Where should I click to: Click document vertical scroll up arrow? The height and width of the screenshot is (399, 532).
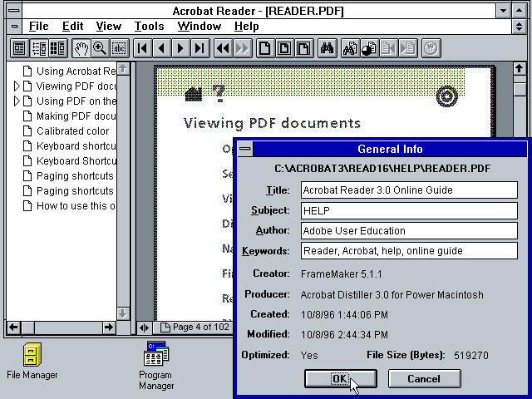point(519,69)
